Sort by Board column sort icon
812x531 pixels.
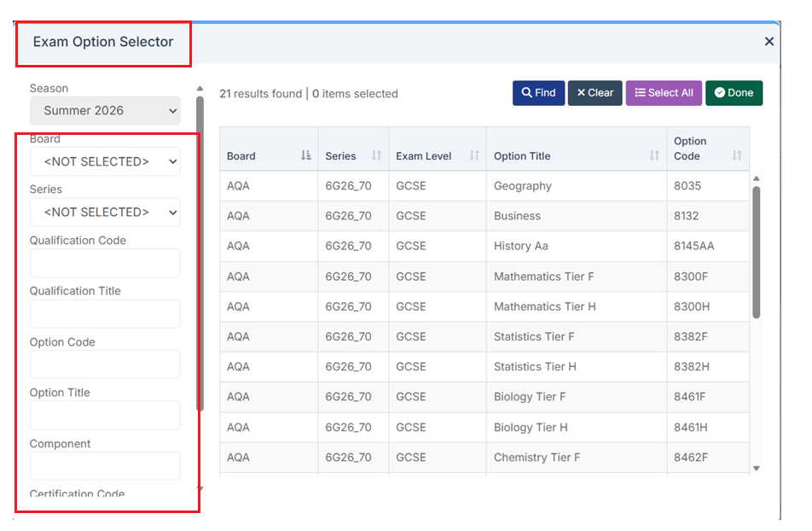click(306, 155)
